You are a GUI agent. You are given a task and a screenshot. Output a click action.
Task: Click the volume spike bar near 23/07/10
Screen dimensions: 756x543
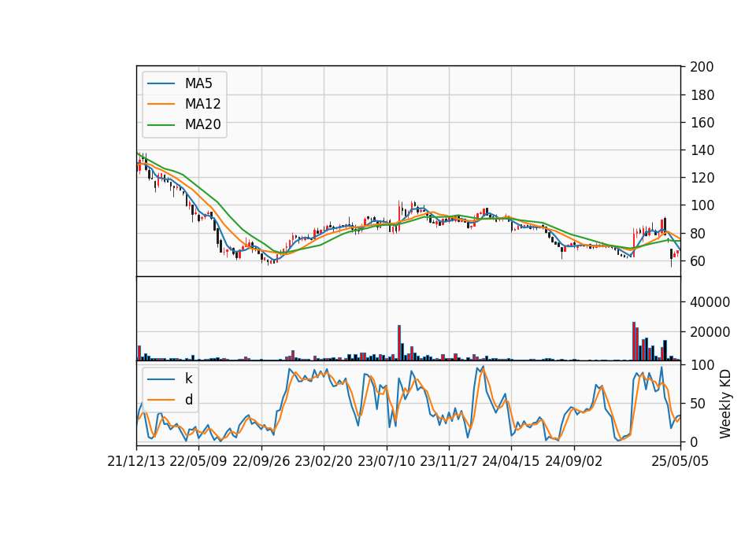pos(399,342)
